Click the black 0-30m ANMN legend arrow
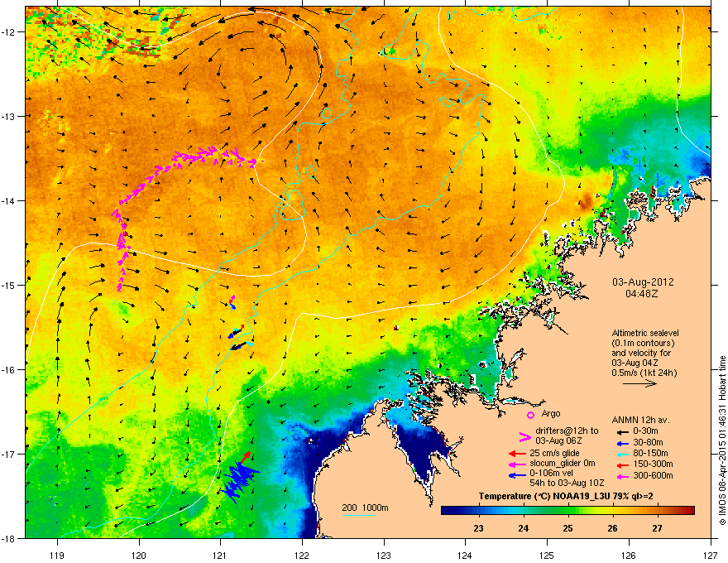Screen dimensions: 728x563 pos(621,431)
